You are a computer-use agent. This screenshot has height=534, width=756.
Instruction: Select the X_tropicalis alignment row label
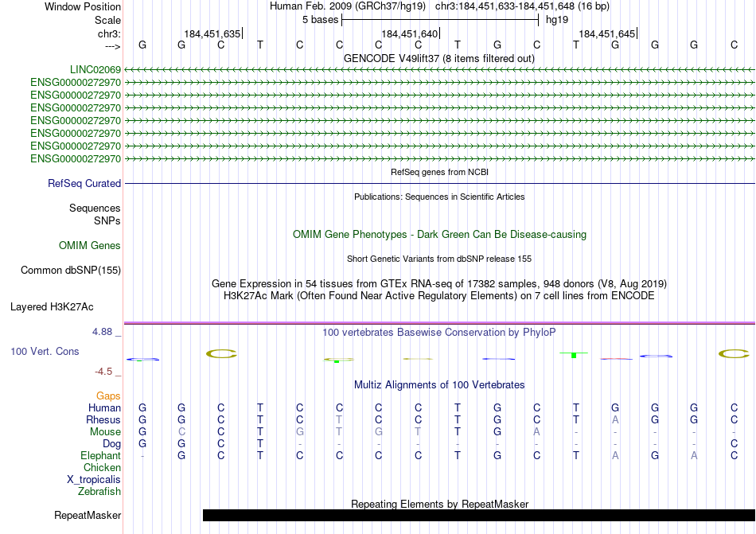[94, 480]
